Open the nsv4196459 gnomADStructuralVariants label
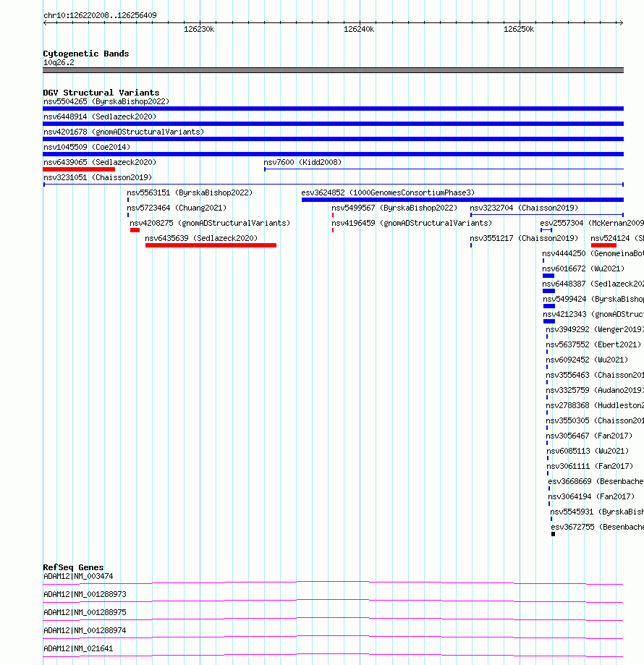The image size is (644, 665). (x=412, y=223)
